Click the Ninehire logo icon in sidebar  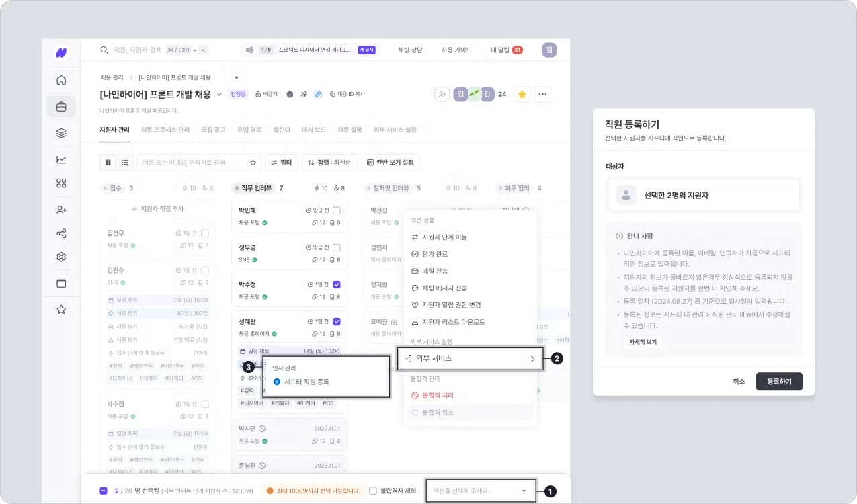point(61,53)
